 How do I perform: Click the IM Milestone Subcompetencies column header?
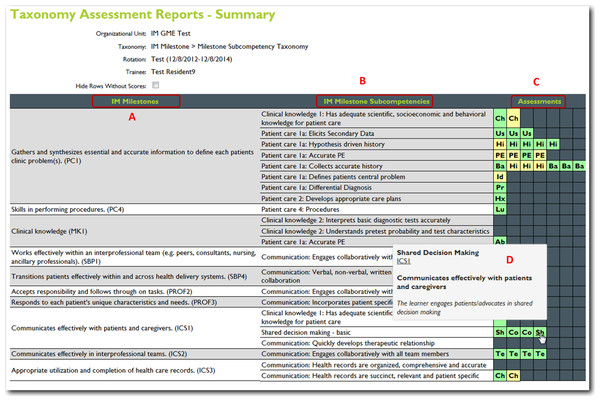[x=377, y=101]
